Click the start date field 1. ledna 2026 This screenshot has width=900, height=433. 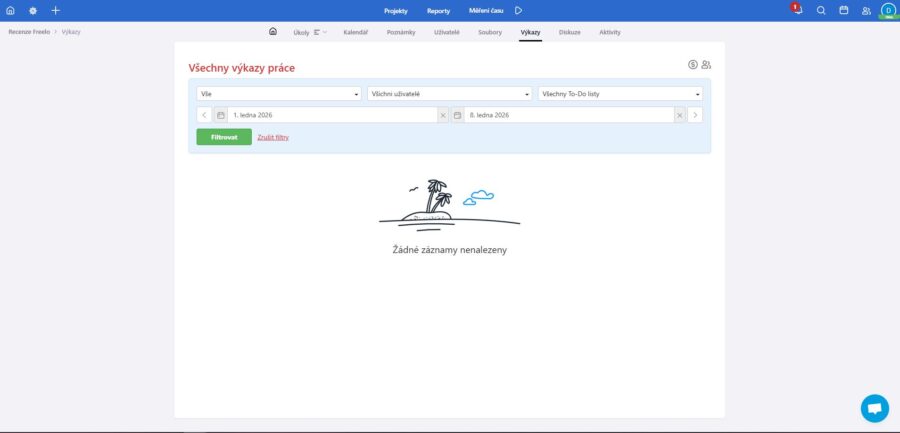(332, 115)
